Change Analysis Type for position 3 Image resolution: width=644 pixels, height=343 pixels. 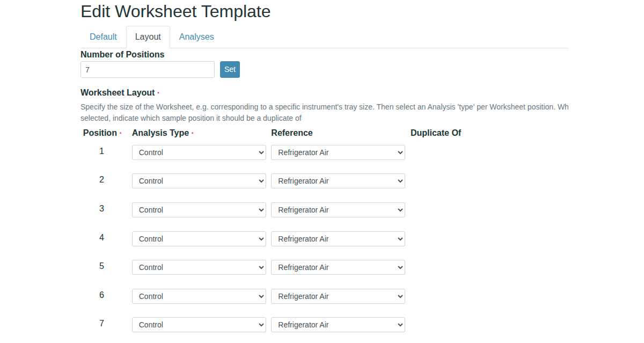point(199,210)
